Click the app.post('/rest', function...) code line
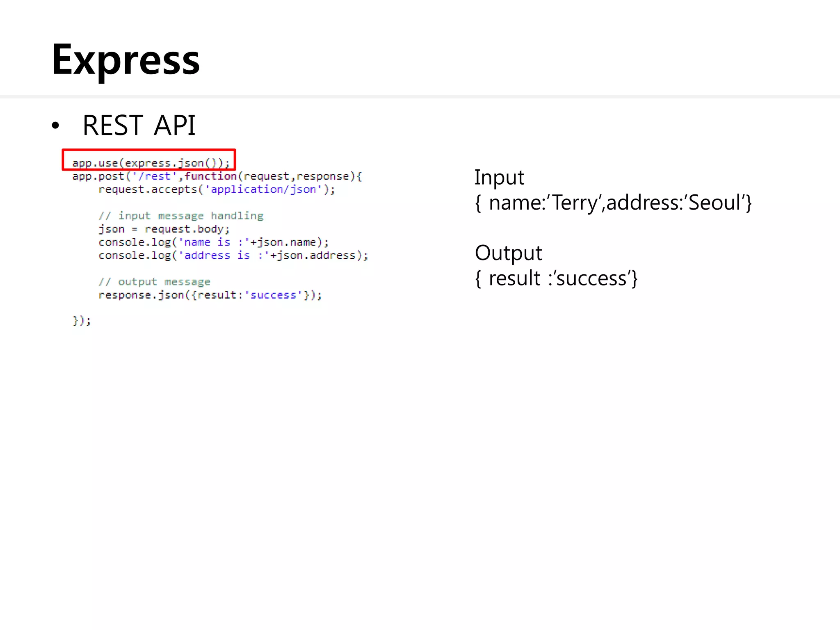The height and width of the screenshot is (630, 840). click(x=217, y=176)
